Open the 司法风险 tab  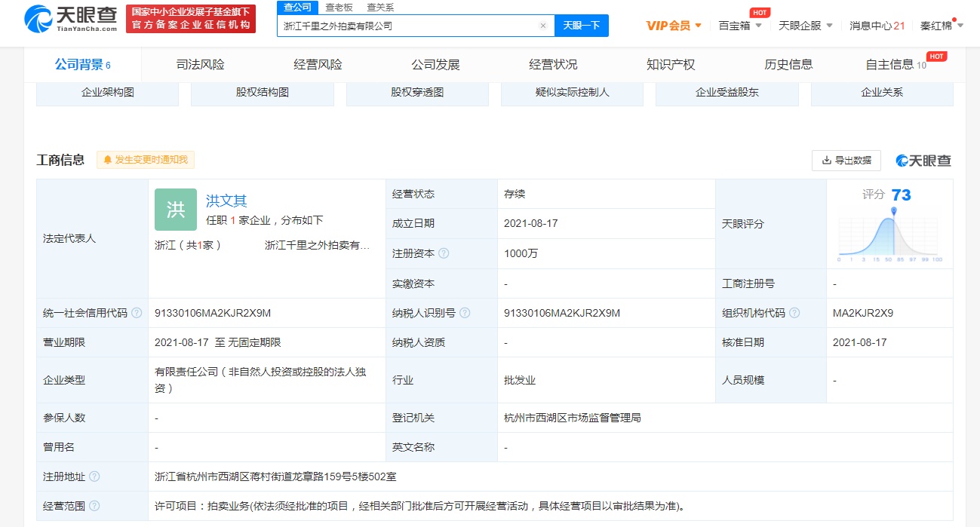coord(200,65)
